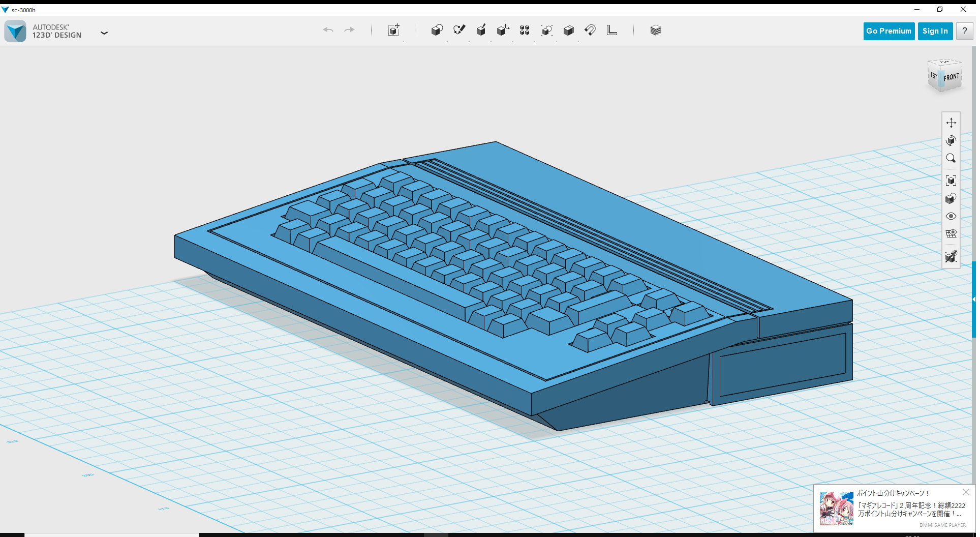Image resolution: width=980 pixels, height=537 pixels.
Task: Activate the Zoom tool in navigation bar
Action: [951, 159]
